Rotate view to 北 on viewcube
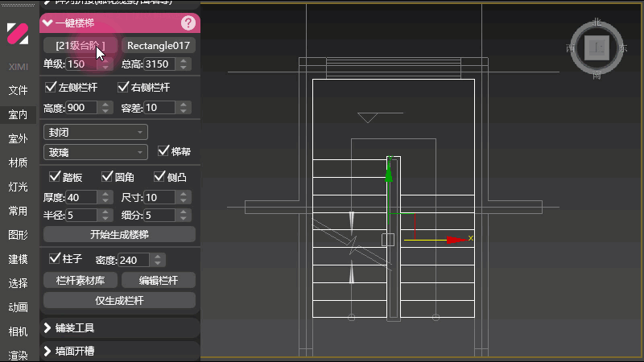 click(597, 23)
